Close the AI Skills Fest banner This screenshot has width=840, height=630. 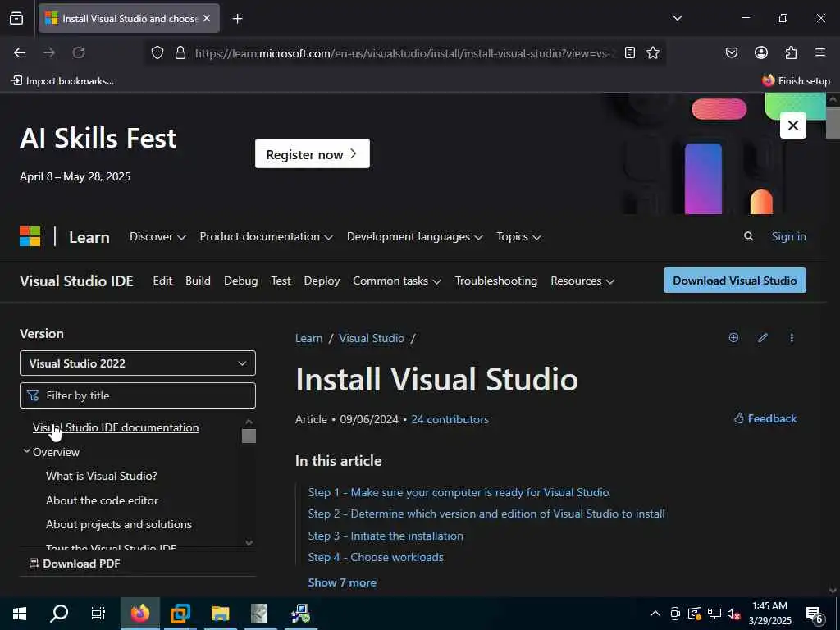click(793, 126)
